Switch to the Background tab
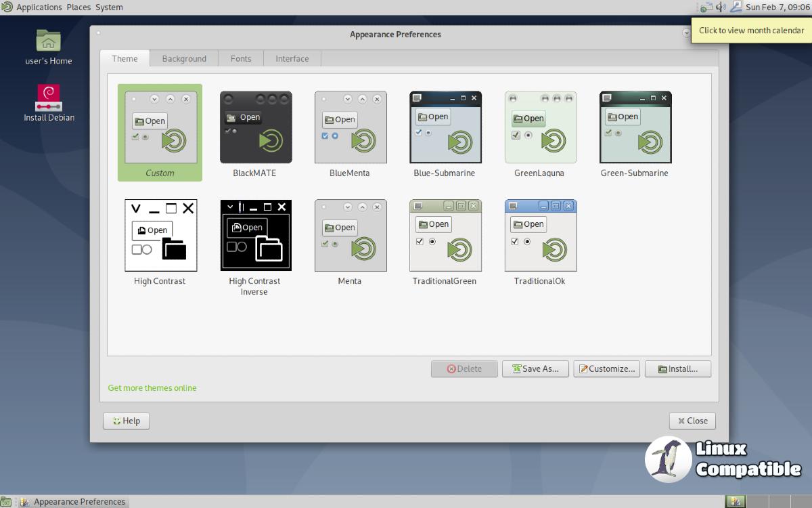The height and width of the screenshot is (508, 812). coord(184,59)
